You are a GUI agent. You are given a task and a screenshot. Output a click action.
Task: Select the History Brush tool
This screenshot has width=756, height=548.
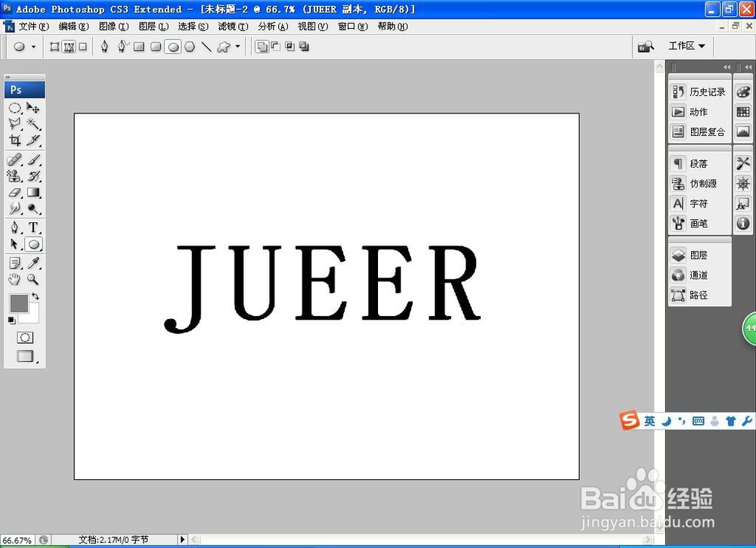[33, 176]
